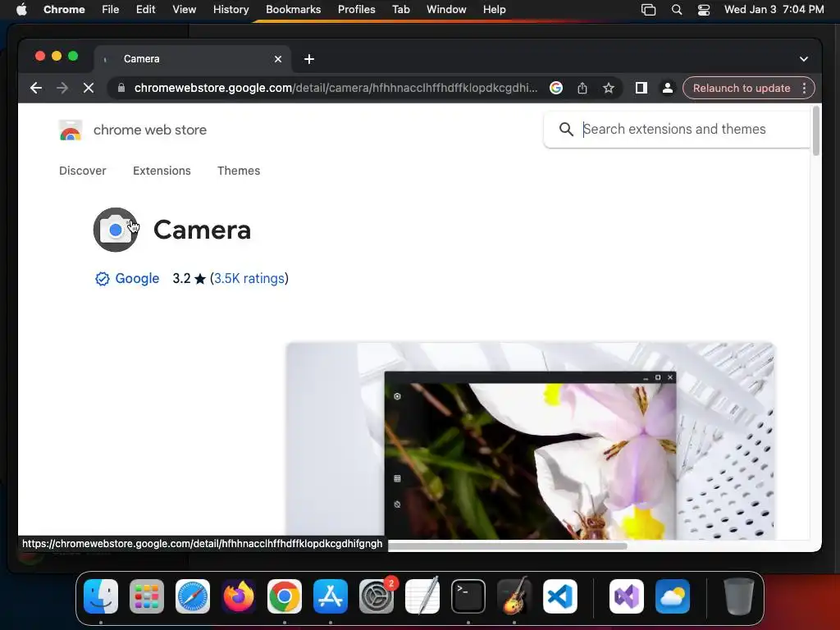Click Relaunch to update button
The height and width of the screenshot is (630, 840).
pos(742,88)
